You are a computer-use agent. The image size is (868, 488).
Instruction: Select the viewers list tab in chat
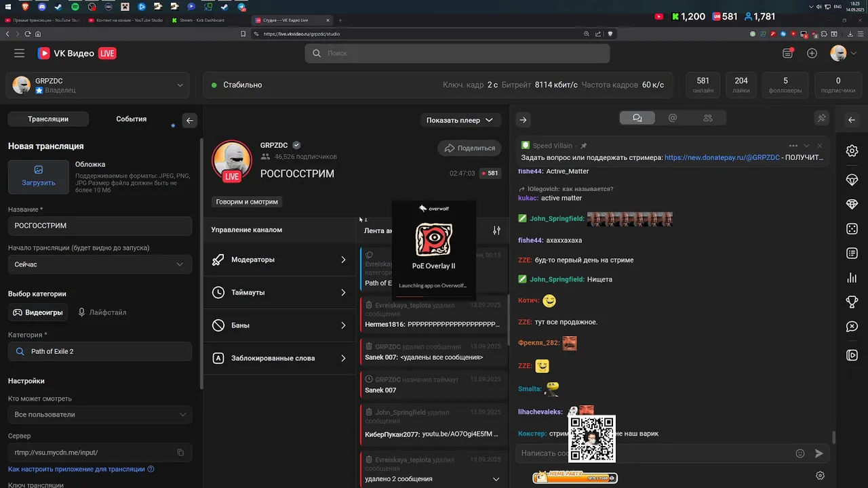tap(708, 118)
